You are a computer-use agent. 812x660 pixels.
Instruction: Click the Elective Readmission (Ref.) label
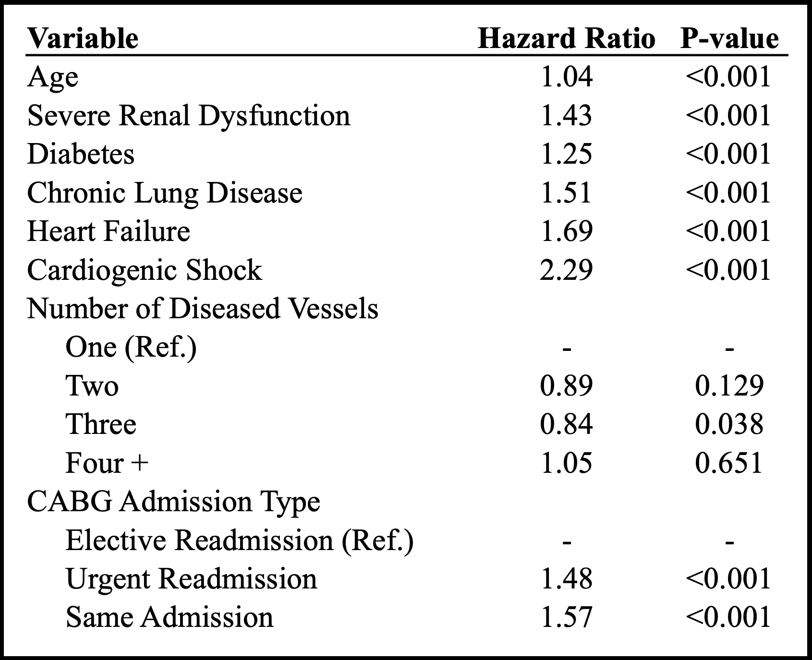click(239, 540)
